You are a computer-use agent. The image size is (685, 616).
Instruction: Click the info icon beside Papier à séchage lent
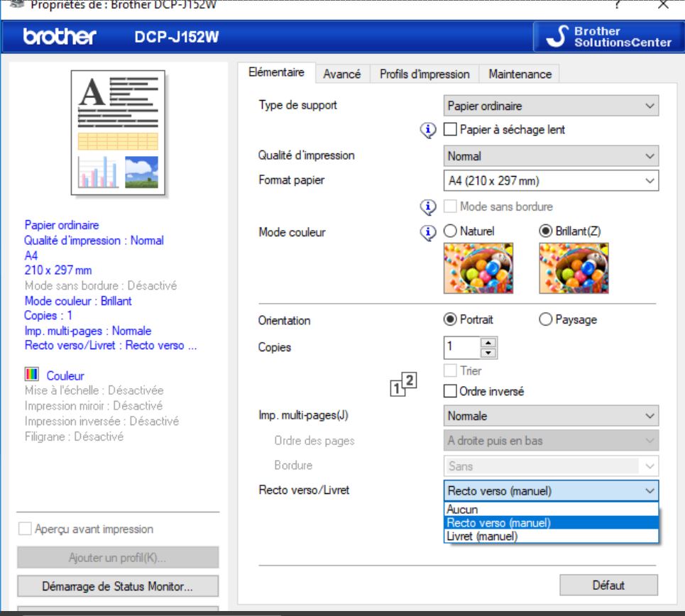point(428,130)
